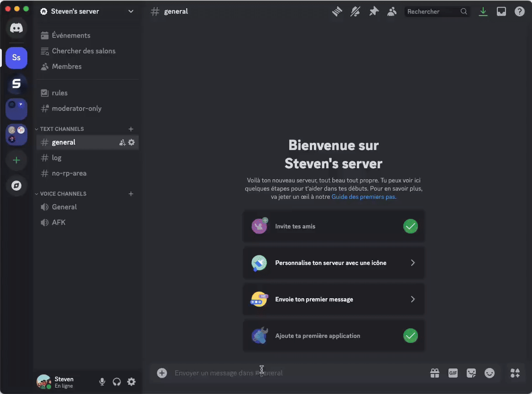The height and width of the screenshot is (394, 532).
Task: Click the search magnifier icon
Action: pos(464,11)
